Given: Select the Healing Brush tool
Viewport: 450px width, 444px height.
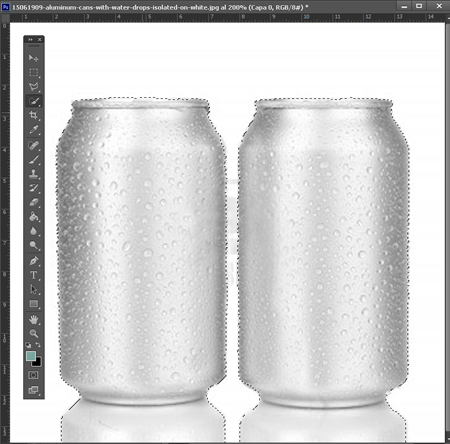Looking at the screenshot, I should [34, 145].
